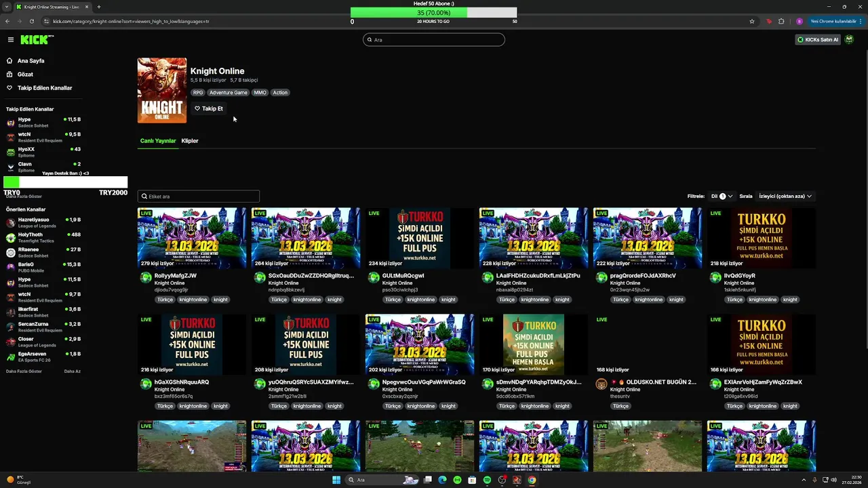Focus the Ara search box at top
This screenshot has width=868, height=488.
[x=434, y=40]
